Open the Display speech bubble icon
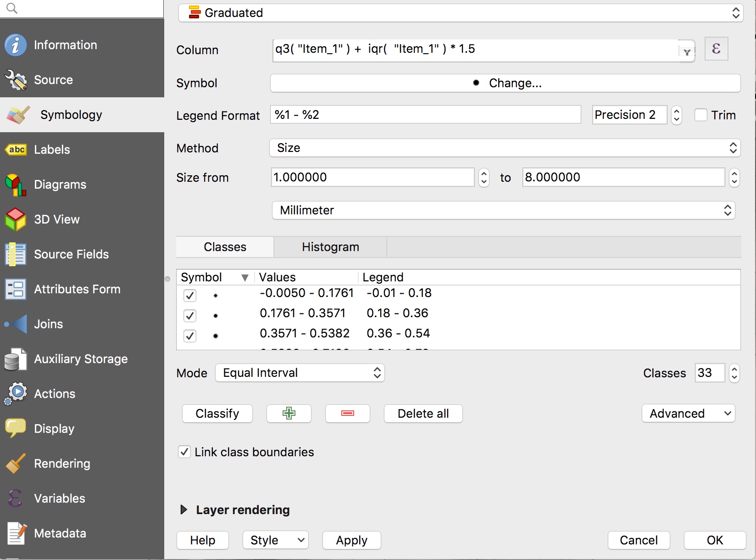This screenshot has height=560, width=756. [16, 429]
